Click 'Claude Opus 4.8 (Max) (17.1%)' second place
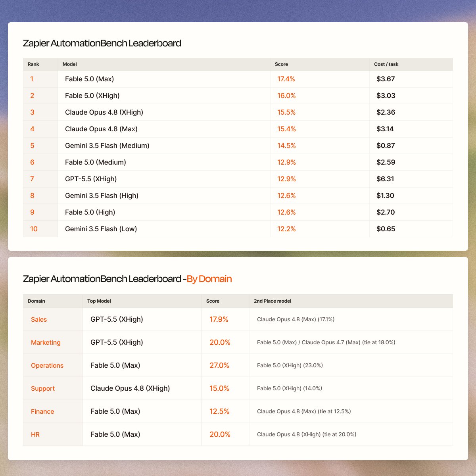476x476 pixels. click(296, 319)
